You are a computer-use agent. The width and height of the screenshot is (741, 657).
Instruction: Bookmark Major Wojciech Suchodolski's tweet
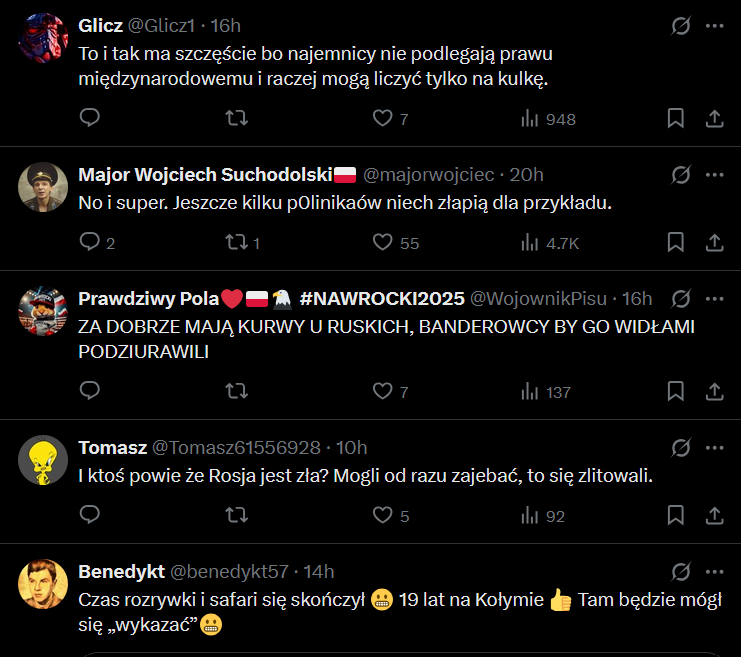click(675, 242)
